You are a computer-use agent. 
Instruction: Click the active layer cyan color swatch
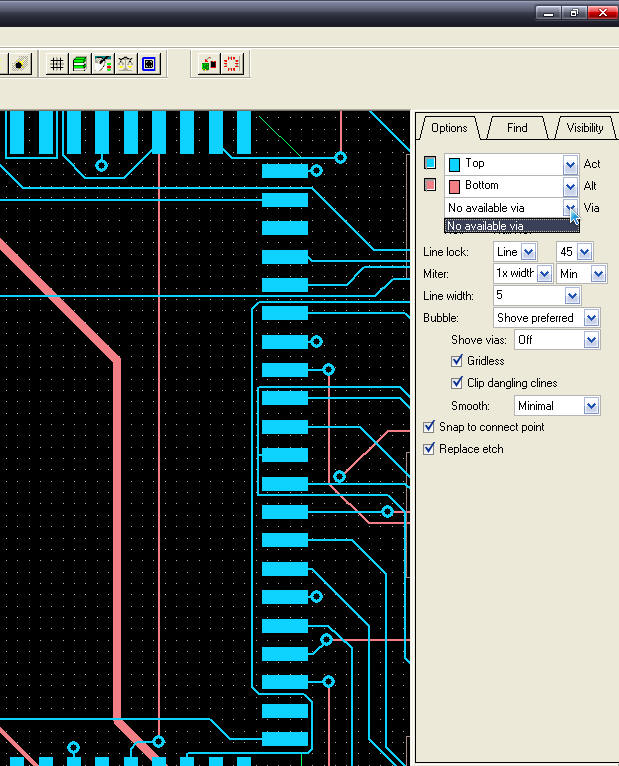point(430,163)
